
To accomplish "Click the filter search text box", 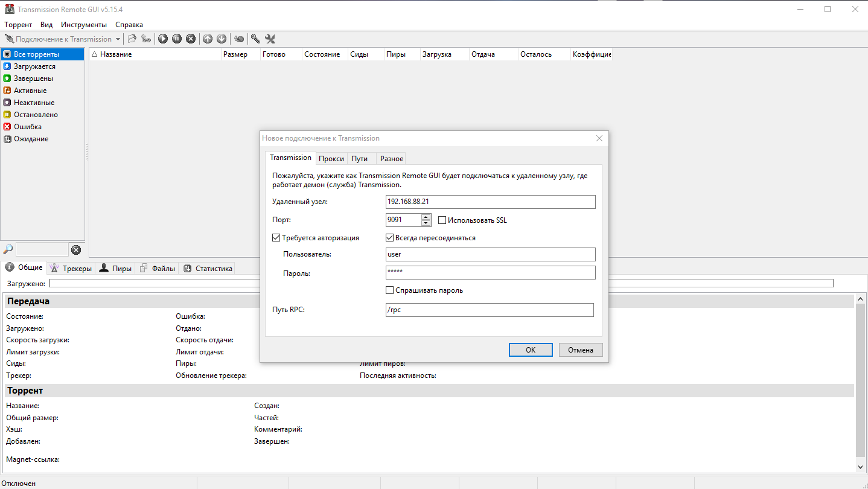I will point(42,249).
